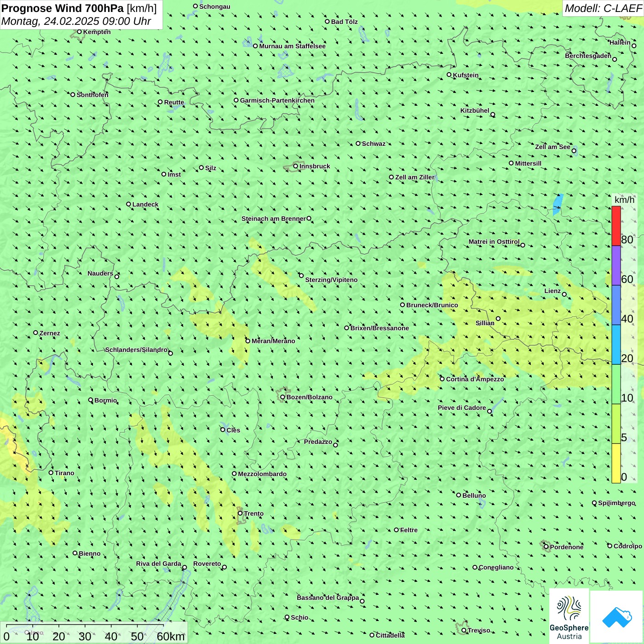Click the Mittersill town label

point(528,163)
